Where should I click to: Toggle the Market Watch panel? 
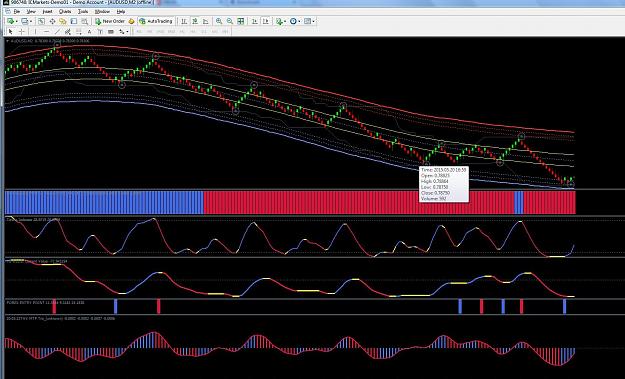41,21
